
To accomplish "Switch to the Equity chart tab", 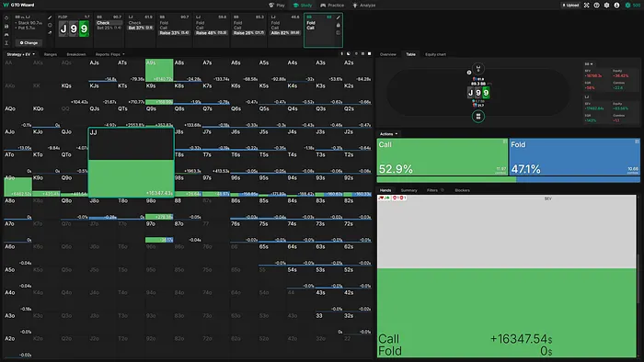I will (435, 54).
